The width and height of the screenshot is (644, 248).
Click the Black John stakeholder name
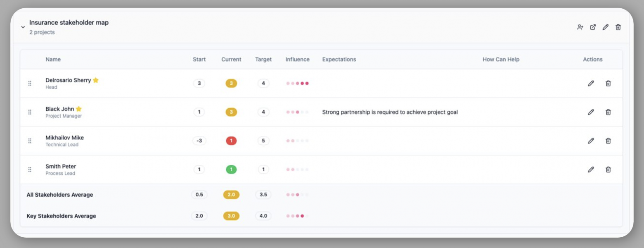click(60, 109)
